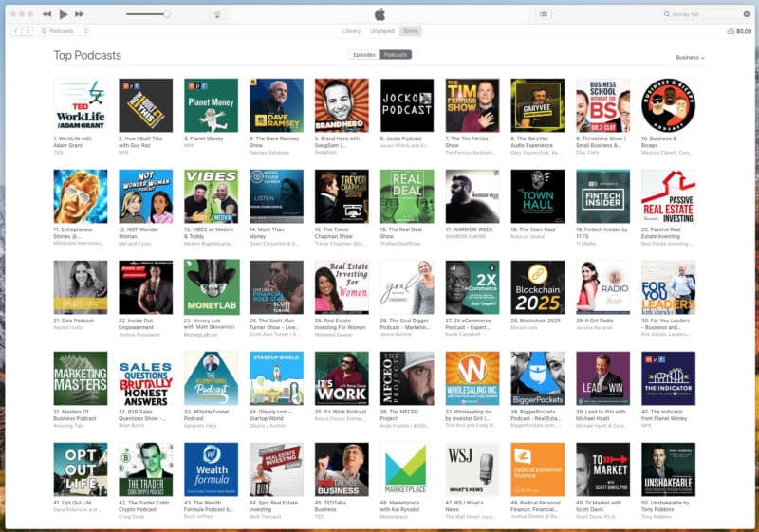Open Real Estate Investing For Women artwork
This screenshot has width=759, height=532.
click(342, 287)
